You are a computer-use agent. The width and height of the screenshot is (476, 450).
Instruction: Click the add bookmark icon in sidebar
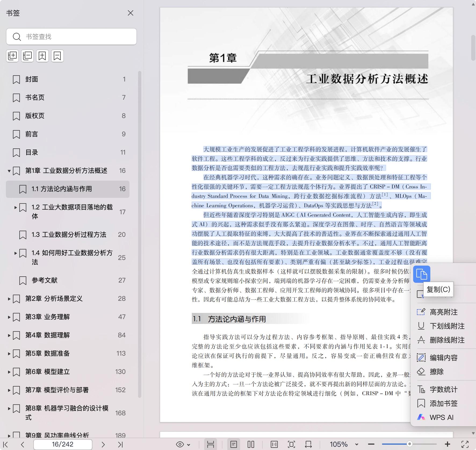(42, 56)
